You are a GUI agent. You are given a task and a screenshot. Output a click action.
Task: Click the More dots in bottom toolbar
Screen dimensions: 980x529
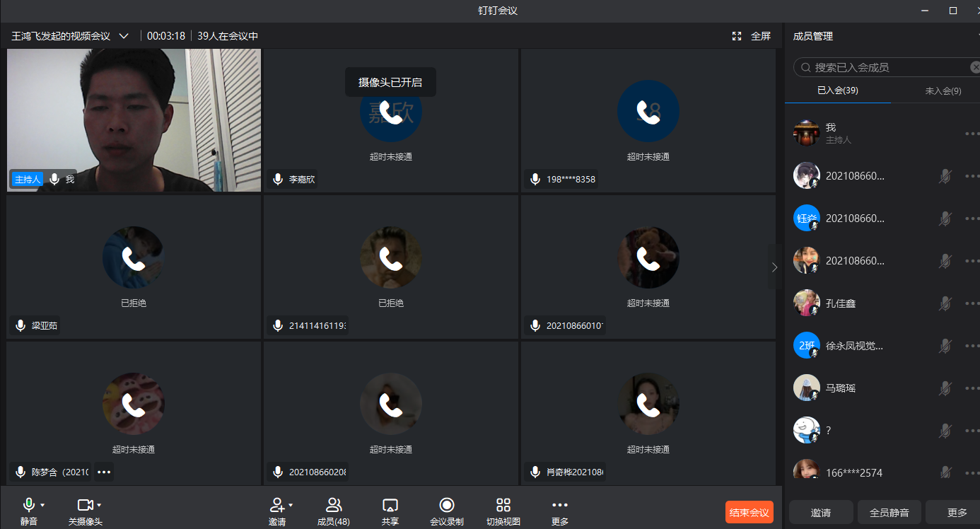tap(559, 505)
